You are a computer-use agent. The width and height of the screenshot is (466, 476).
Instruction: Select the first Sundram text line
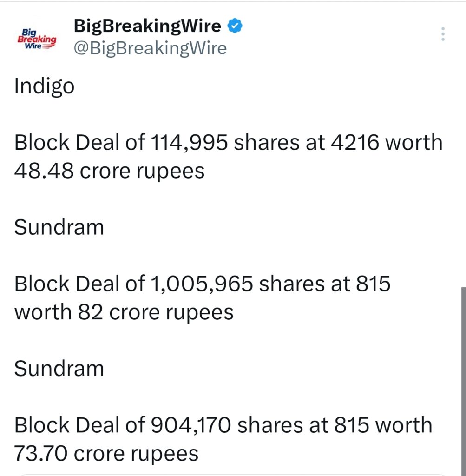59,227
